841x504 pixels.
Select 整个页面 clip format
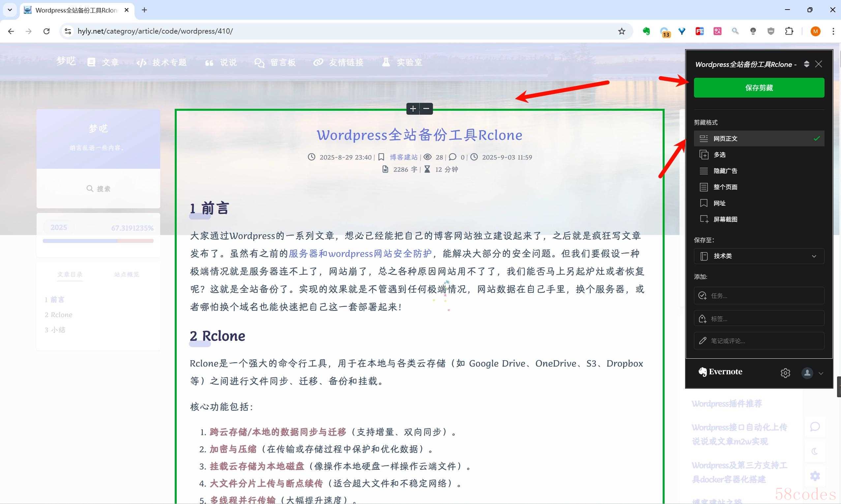[x=725, y=187]
